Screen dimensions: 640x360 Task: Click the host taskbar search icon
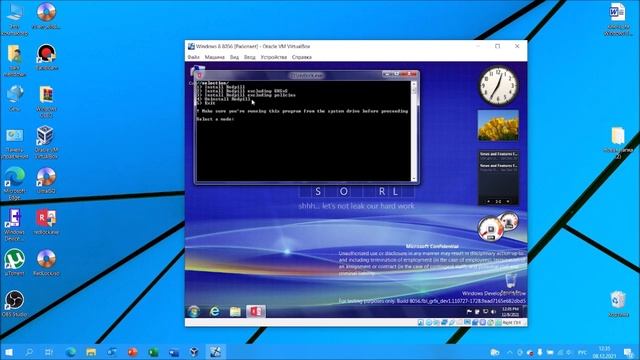[x=29, y=352]
